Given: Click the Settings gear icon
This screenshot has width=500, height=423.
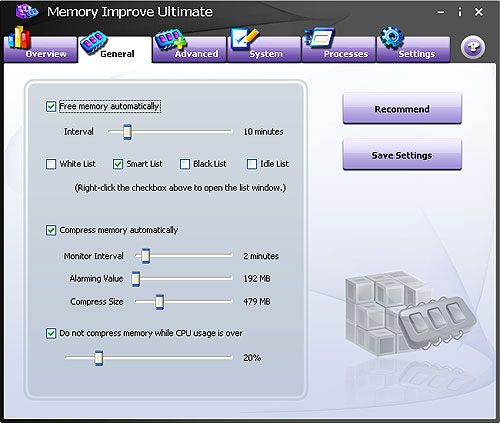Looking at the screenshot, I should click(x=392, y=37).
